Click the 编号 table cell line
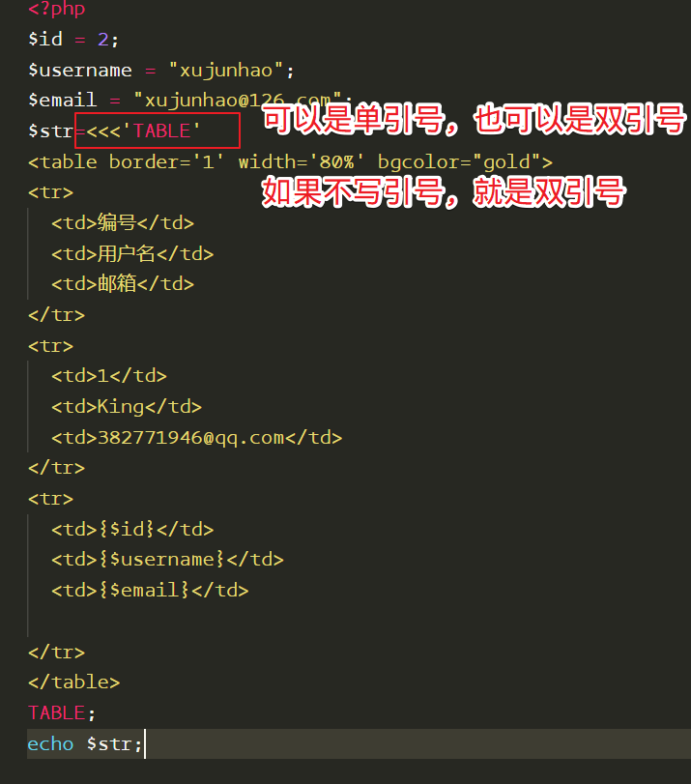Screen dimensions: 691x784 (123, 223)
